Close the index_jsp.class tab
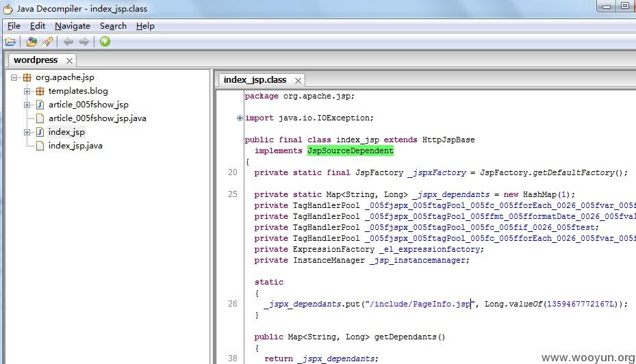Image resolution: width=636 pixels, height=364 pixels. [x=298, y=81]
